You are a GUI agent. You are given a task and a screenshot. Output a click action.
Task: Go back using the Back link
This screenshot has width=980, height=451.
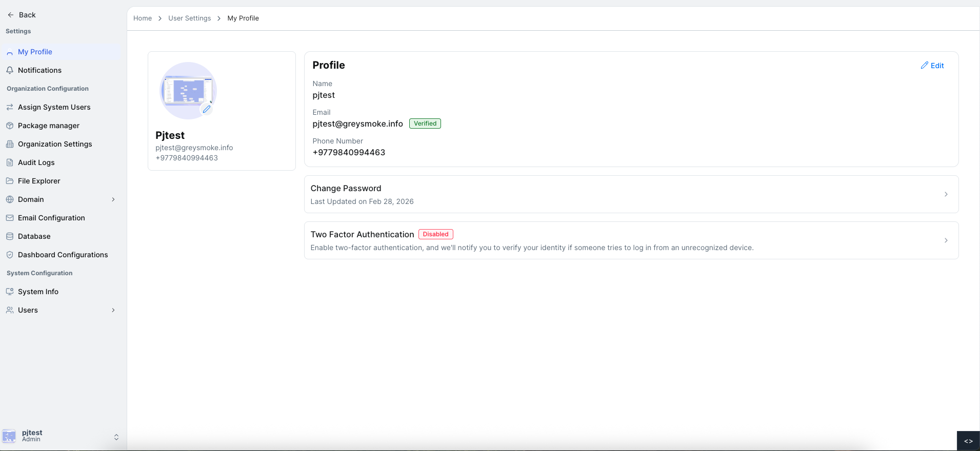click(22, 15)
